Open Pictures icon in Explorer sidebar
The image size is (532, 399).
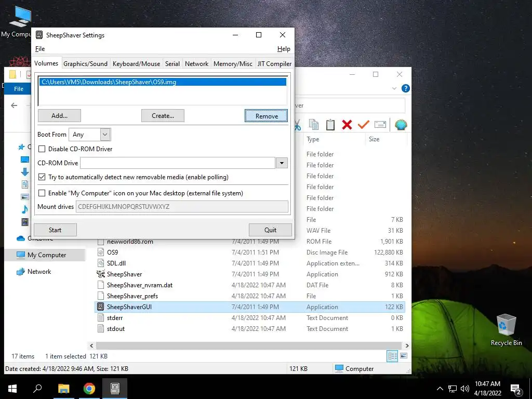[x=25, y=197]
